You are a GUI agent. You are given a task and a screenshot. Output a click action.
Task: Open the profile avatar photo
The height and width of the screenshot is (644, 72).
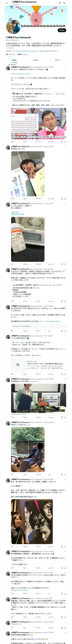[x=13, y=27]
